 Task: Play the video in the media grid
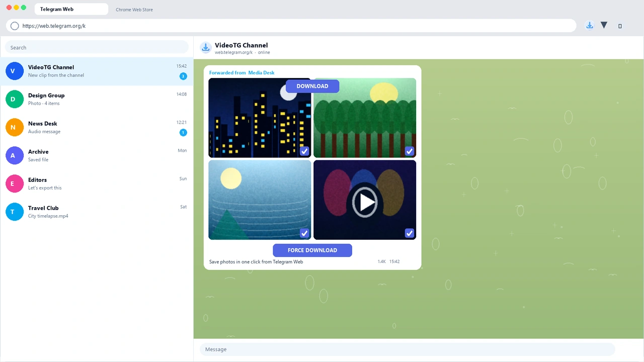point(365,202)
